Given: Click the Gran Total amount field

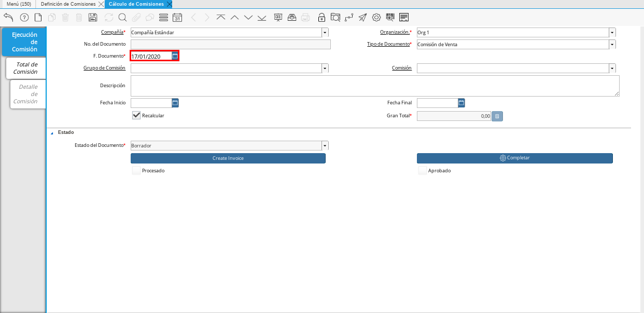Looking at the screenshot, I should click(x=454, y=116).
